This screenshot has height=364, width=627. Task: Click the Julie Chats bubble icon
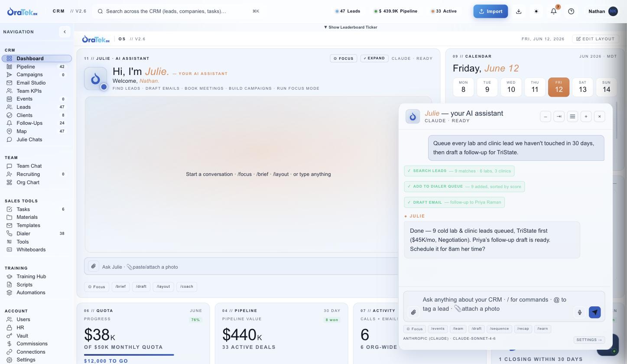tap(9, 140)
